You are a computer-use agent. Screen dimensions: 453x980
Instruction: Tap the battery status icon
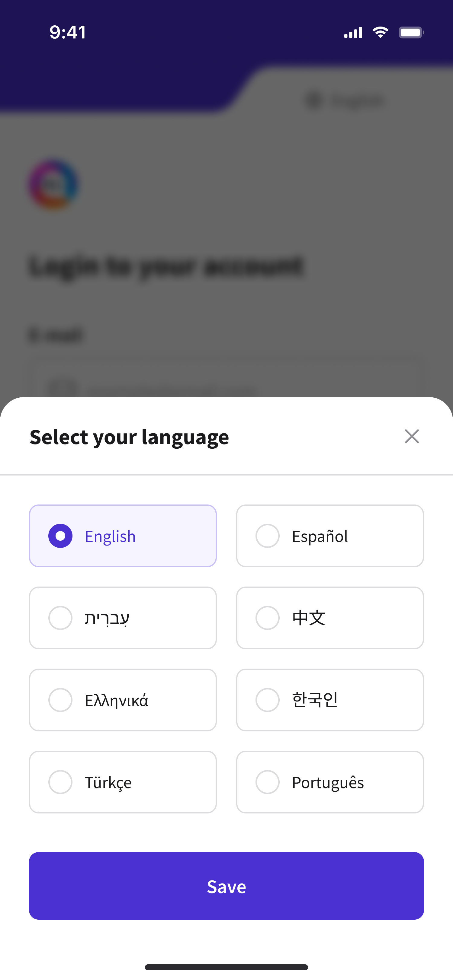[x=411, y=32]
